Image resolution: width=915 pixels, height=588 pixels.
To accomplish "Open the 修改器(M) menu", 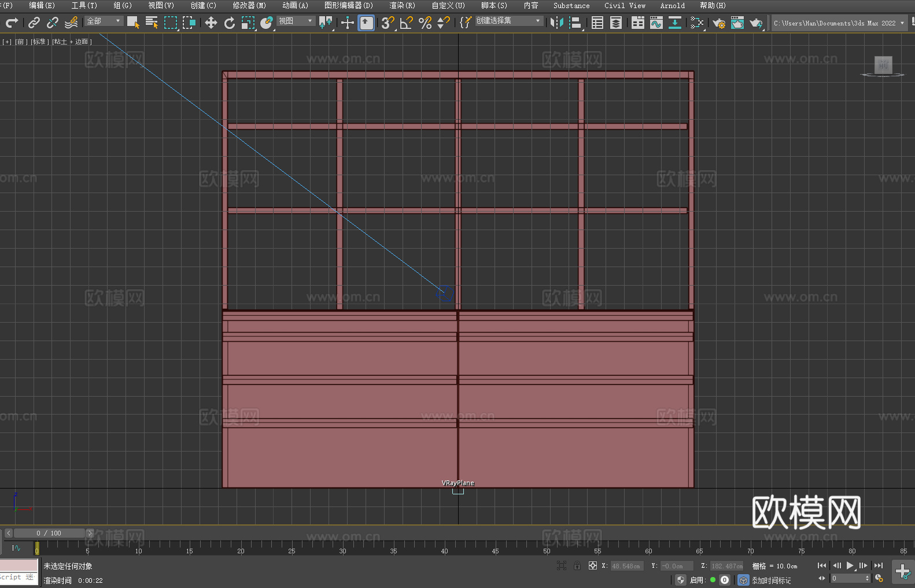I will tap(249, 5).
